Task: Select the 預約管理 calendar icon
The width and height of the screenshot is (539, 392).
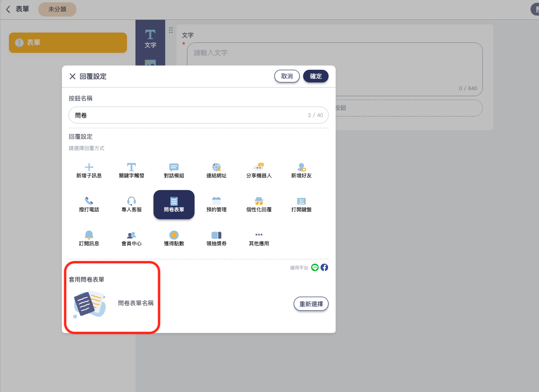Action: [216, 201]
